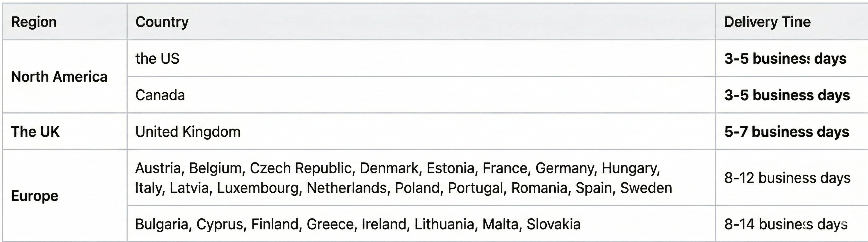Select the Canada country cell
Image resolution: width=868 pixels, height=242 pixels.
coord(160,95)
